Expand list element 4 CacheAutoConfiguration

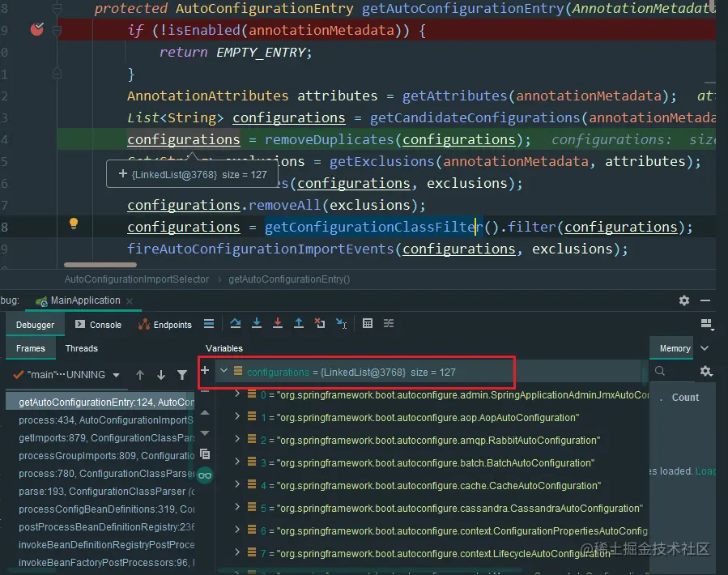[x=237, y=484]
